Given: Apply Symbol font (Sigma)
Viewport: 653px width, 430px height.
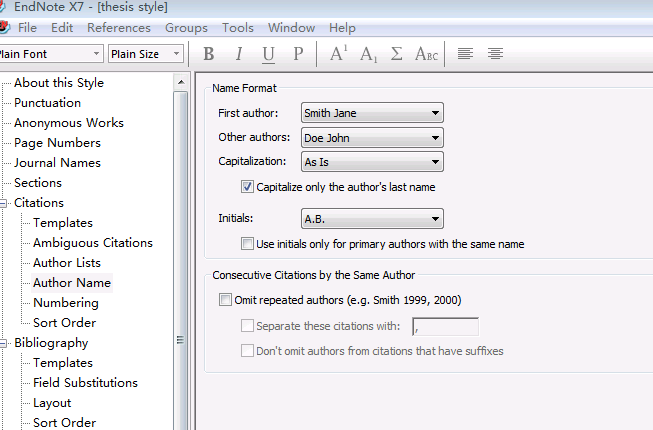Looking at the screenshot, I should click(x=396, y=54).
